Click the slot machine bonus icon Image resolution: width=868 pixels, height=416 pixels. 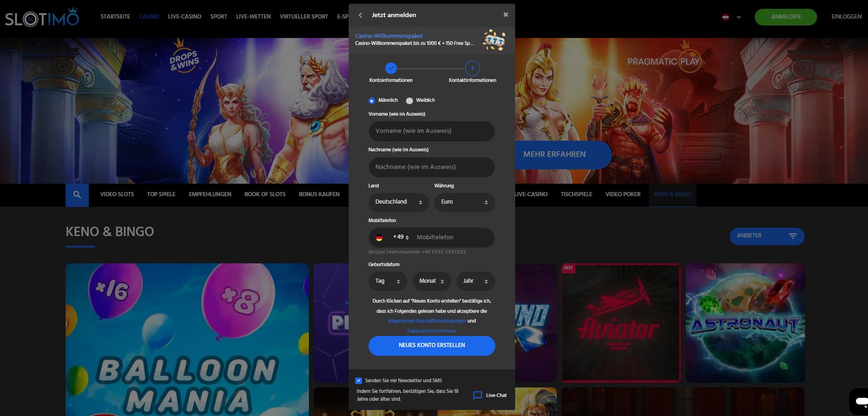(x=494, y=40)
